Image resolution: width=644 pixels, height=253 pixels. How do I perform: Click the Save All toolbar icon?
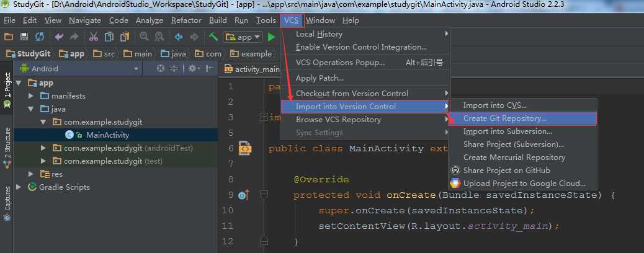click(24, 37)
